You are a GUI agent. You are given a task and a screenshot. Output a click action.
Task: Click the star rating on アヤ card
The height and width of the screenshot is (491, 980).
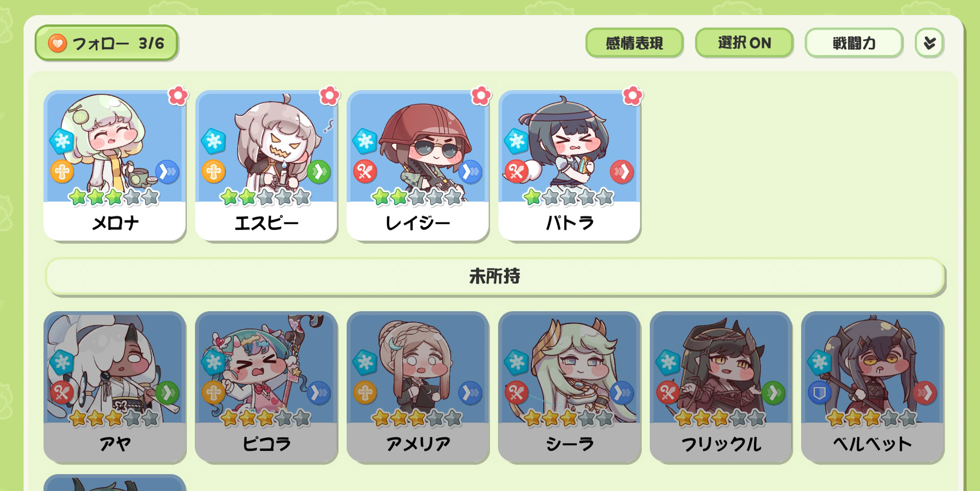pyautogui.click(x=114, y=418)
